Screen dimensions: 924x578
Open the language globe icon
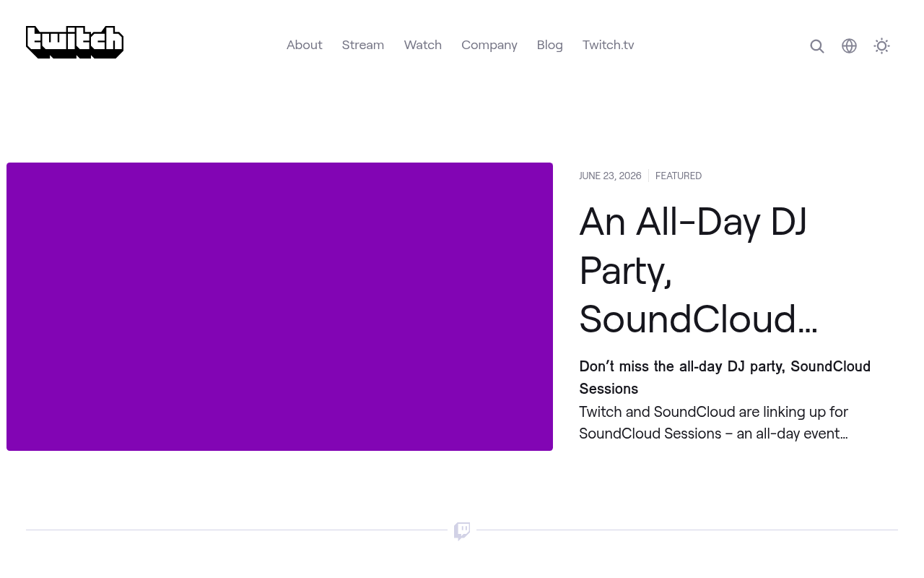click(x=850, y=46)
